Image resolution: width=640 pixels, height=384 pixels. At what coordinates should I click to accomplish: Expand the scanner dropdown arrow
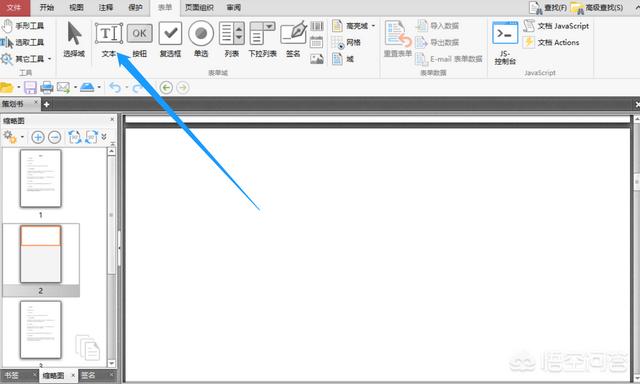99,87
